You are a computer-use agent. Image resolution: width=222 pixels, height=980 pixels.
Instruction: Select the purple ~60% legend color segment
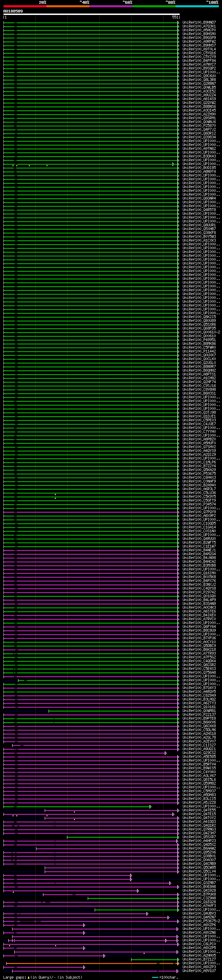(111, 6)
